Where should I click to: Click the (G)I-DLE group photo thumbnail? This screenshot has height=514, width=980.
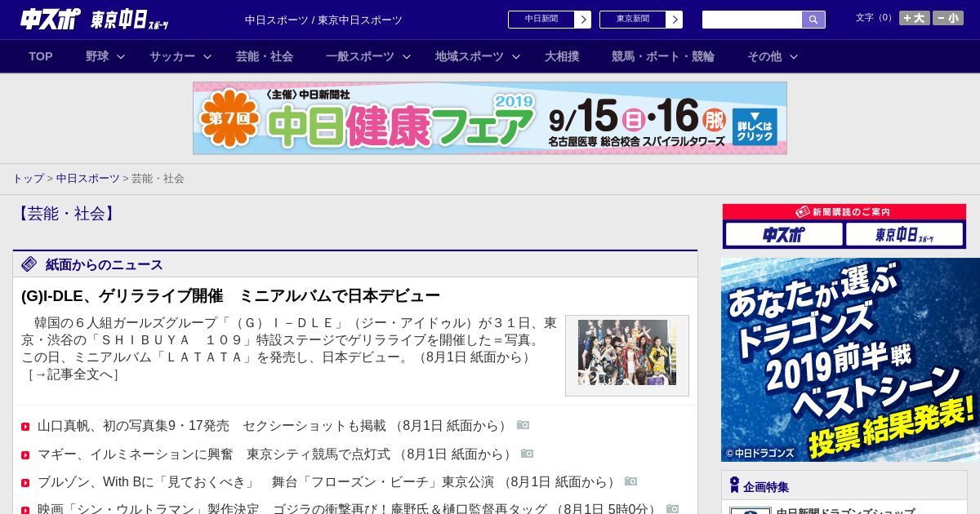pyautogui.click(x=627, y=352)
